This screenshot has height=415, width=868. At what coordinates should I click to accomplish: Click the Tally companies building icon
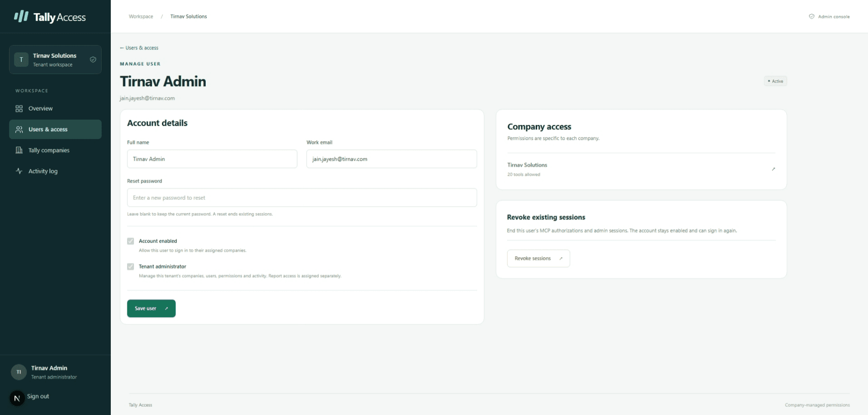(x=19, y=150)
